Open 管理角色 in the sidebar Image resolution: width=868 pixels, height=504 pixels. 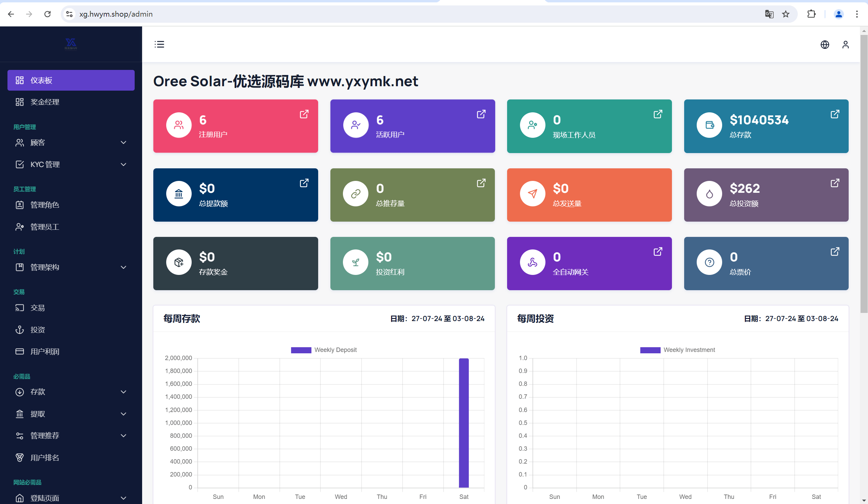tap(71, 205)
